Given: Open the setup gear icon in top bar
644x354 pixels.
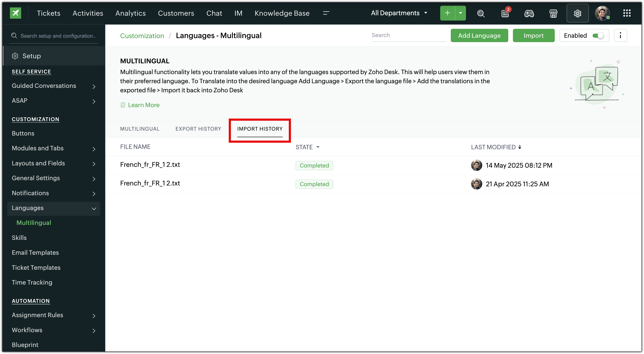Looking at the screenshot, I should (x=577, y=13).
